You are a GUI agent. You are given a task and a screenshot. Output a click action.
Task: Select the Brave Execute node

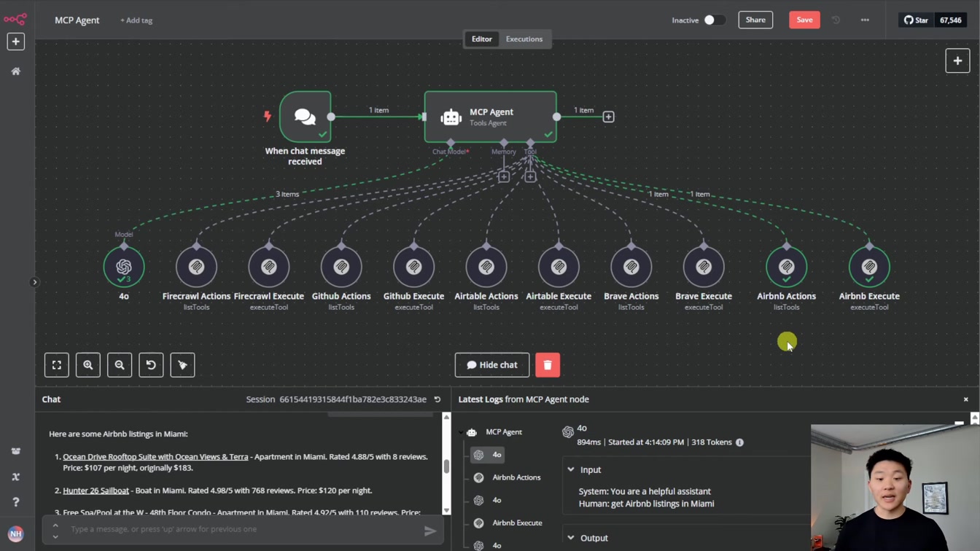pos(704,267)
